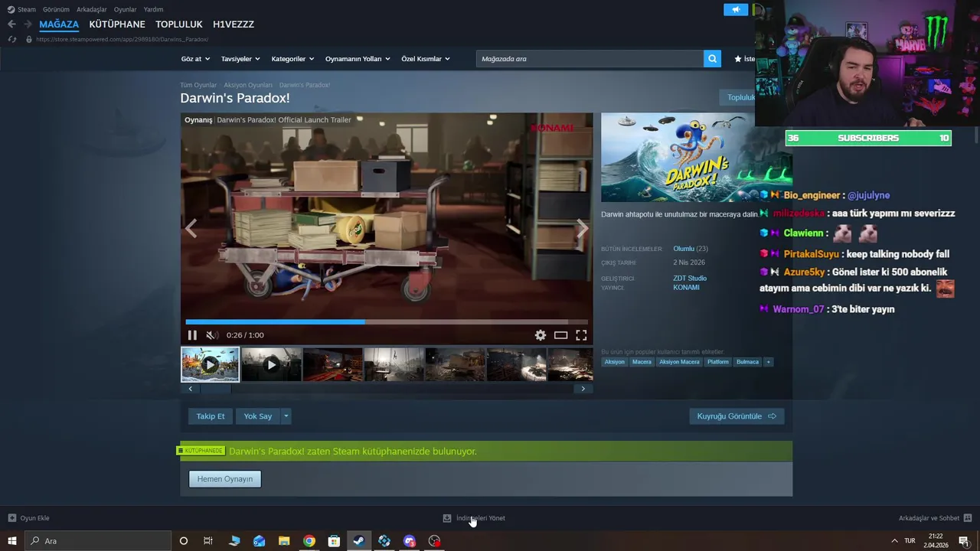
Task: Click the Mağazada ara search field
Action: (590, 59)
